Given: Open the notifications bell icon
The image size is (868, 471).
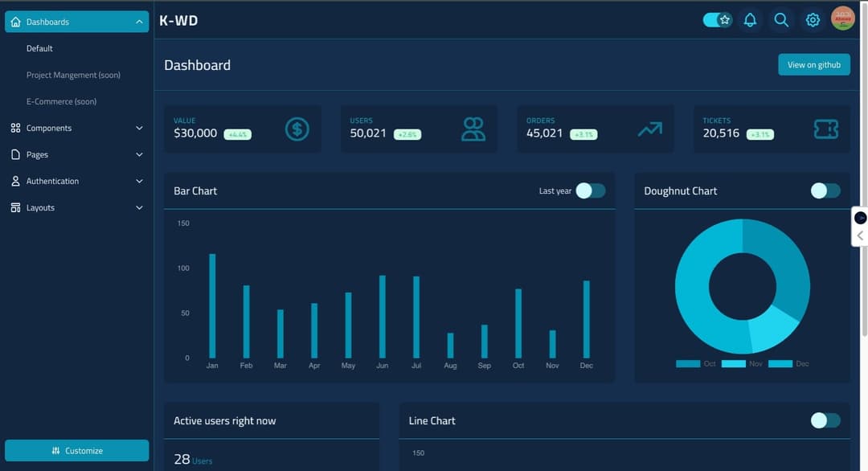Looking at the screenshot, I should pos(750,20).
